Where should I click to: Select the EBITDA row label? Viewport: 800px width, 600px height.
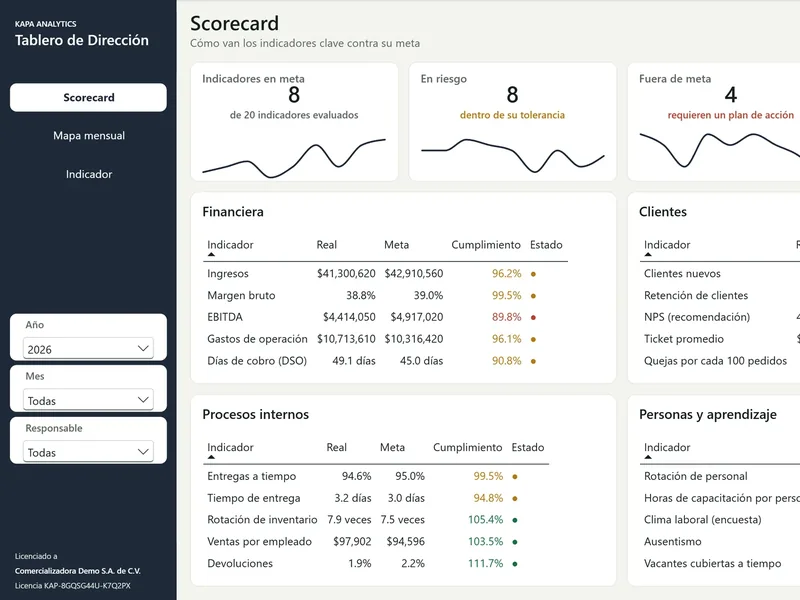pyautogui.click(x=224, y=317)
